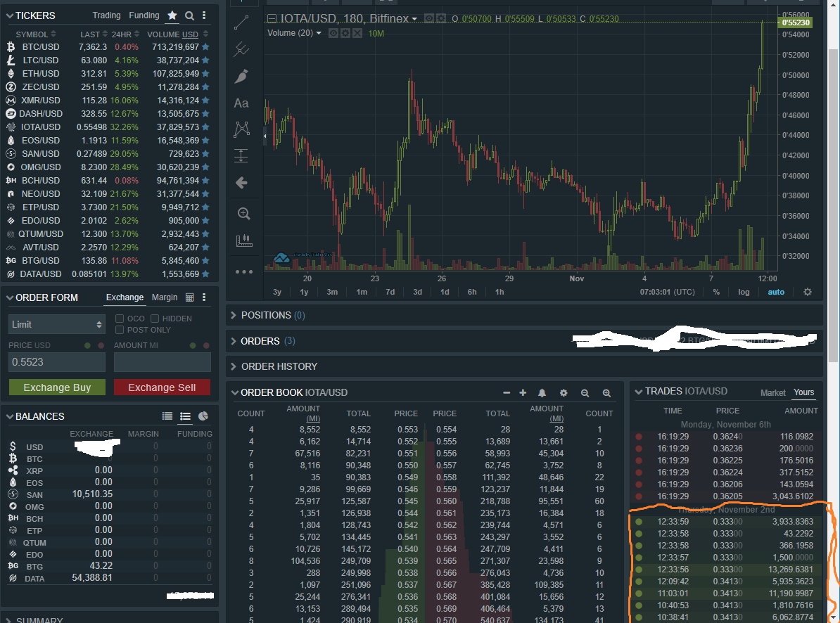Open the Tickers panel kebab menu
The height and width of the screenshot is (623, 840).
click(x=204, y=15)
